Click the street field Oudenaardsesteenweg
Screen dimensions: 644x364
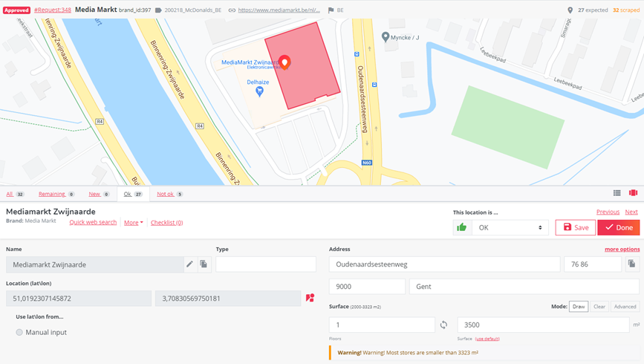point(444,264)
